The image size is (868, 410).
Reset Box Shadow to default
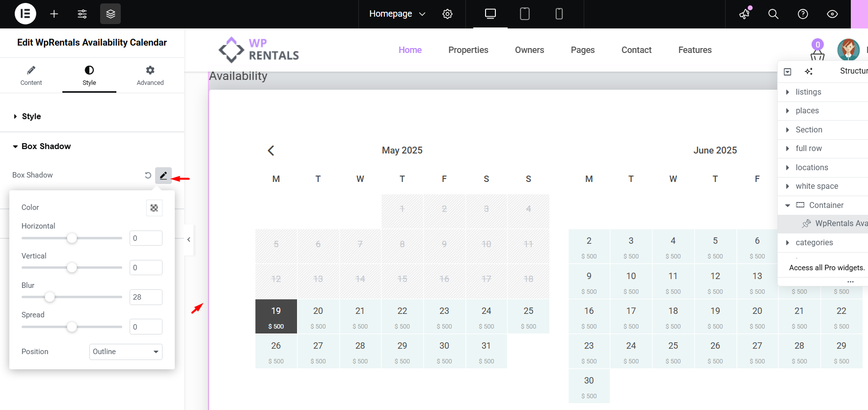click(148, 175)
